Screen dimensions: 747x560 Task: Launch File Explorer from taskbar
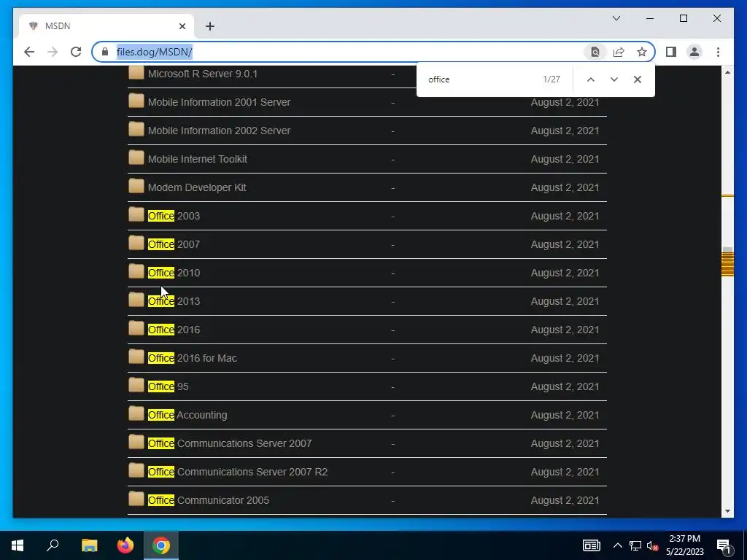pyautogui.click(x=89, y=545)
